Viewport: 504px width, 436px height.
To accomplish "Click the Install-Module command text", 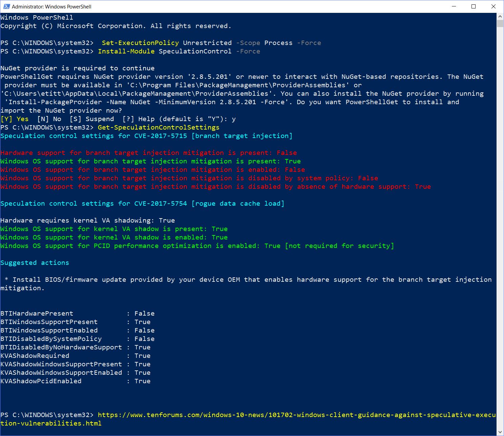I will (x=126, y=51).
